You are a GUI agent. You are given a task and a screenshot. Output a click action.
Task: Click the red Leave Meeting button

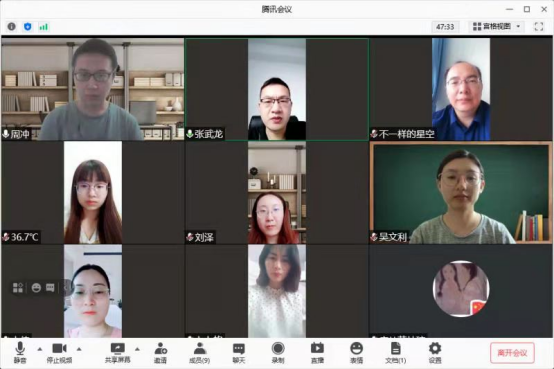[x=512, y=353]
